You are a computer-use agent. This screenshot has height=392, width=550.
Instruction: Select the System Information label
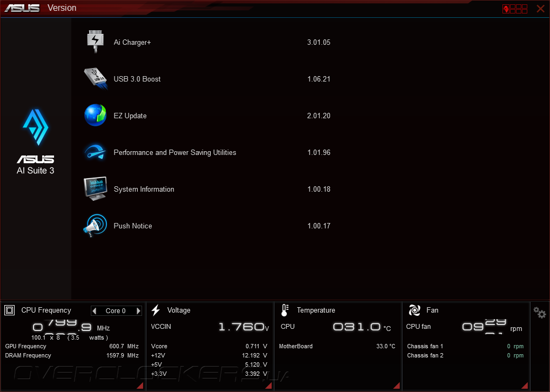[144, 190]
